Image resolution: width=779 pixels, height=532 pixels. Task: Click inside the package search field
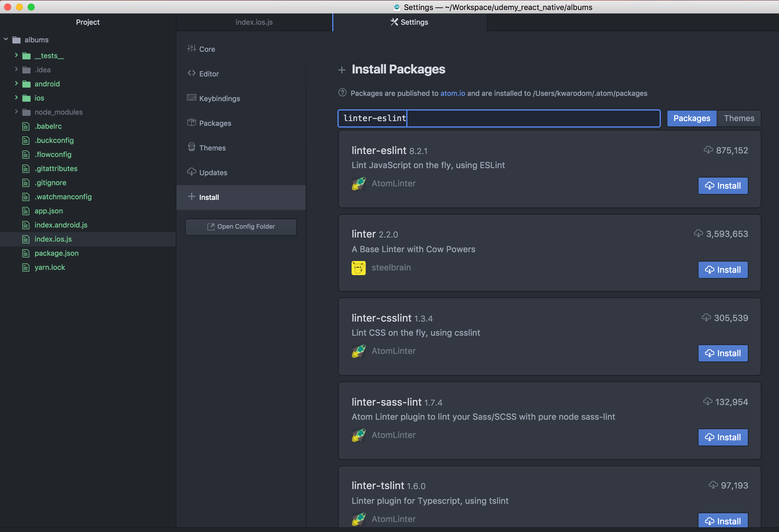tap(499, 118)
